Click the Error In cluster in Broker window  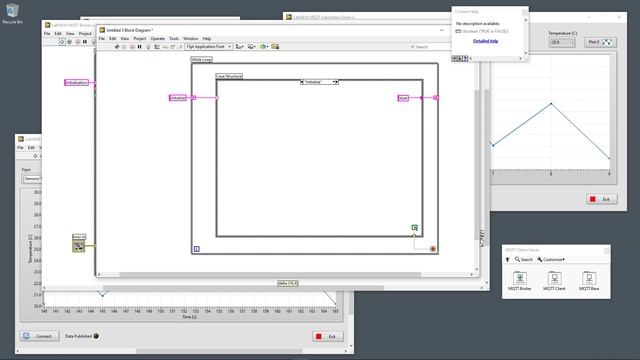tap(79, 246)
